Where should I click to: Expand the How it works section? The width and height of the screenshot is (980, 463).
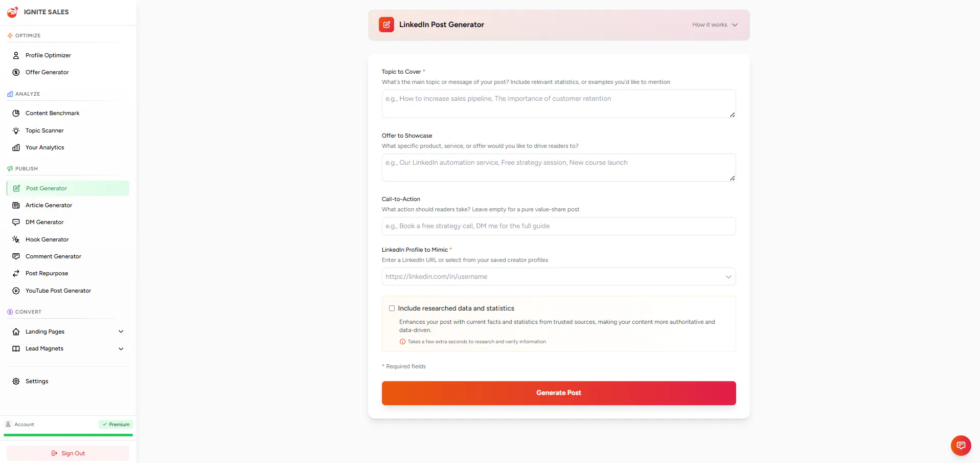click(x=715, y=25)
